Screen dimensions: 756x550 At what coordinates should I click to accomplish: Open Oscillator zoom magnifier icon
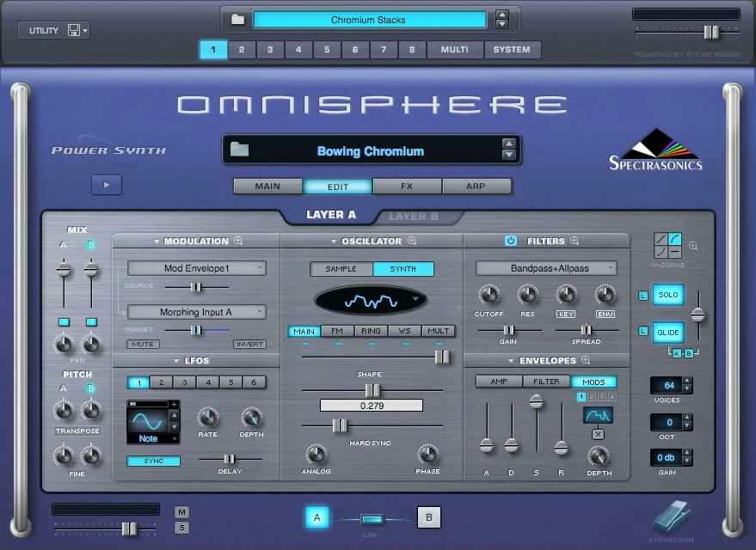tap(412, 241)
